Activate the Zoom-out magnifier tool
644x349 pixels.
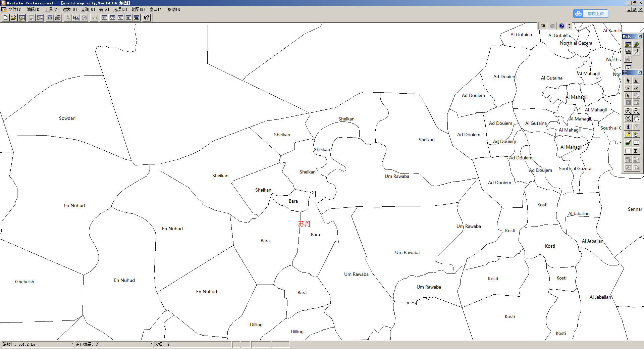(x=636, y=111)
